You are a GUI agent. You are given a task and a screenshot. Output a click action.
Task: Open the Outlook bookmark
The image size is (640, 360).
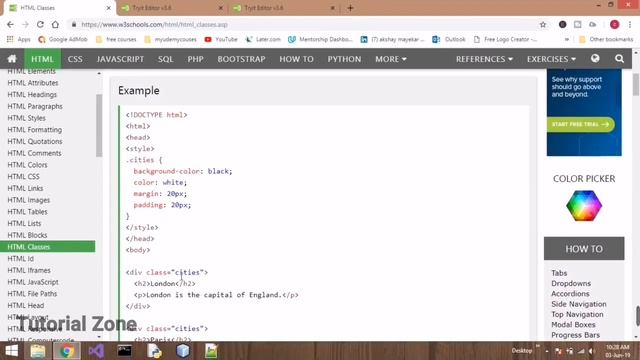(x=449, y=39)
